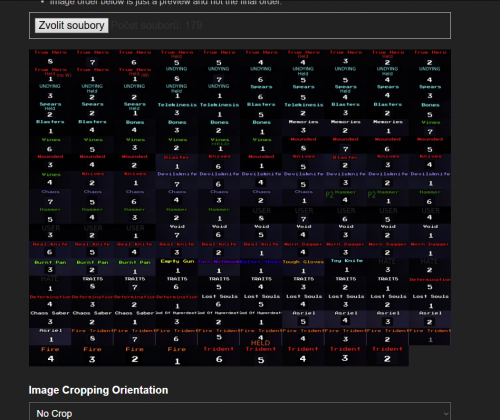Screen dimensions: 500x420
Task: Select the UNDYING 6 thumbnail
Action: pyautogui.click(x=261, y=75)
